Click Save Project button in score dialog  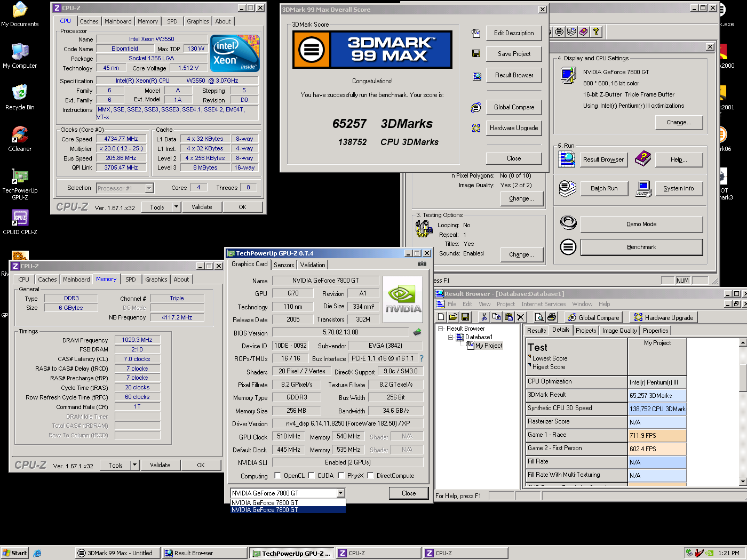[514, 54]
